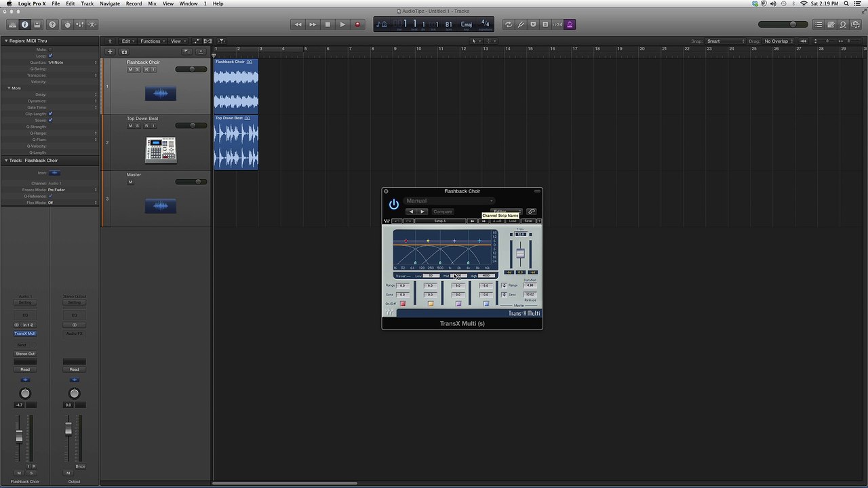Start playback with the Play button

click(342, 24)
